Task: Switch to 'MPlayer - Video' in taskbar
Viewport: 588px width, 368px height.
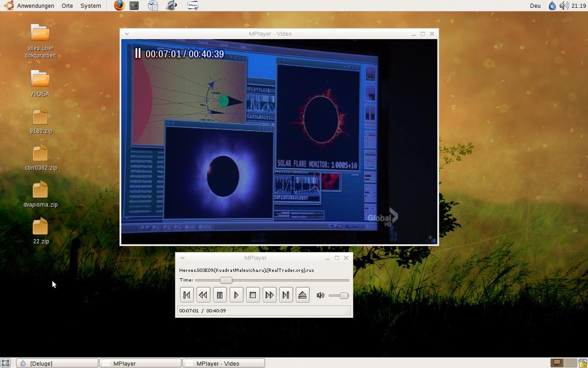Action: tap(224, 363)
